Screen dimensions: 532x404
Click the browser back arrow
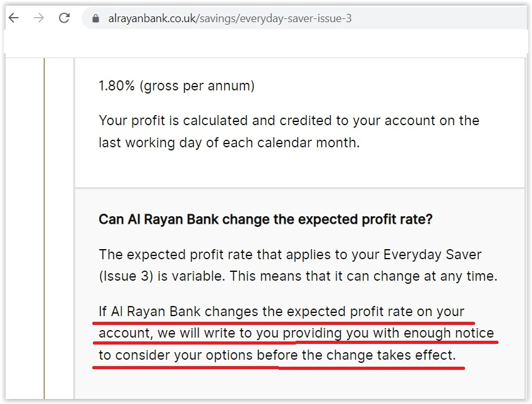[x=13, y=18]
